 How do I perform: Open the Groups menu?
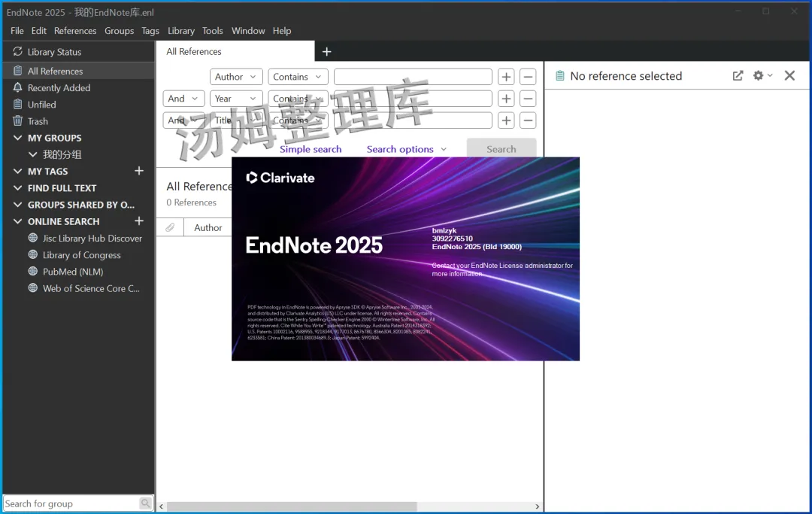(119, 31)
